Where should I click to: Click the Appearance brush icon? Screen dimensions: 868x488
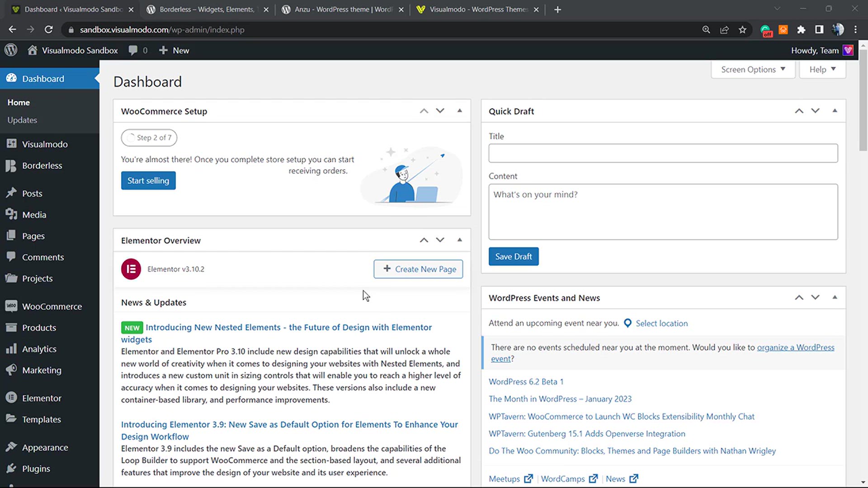(x=11, y=447)
